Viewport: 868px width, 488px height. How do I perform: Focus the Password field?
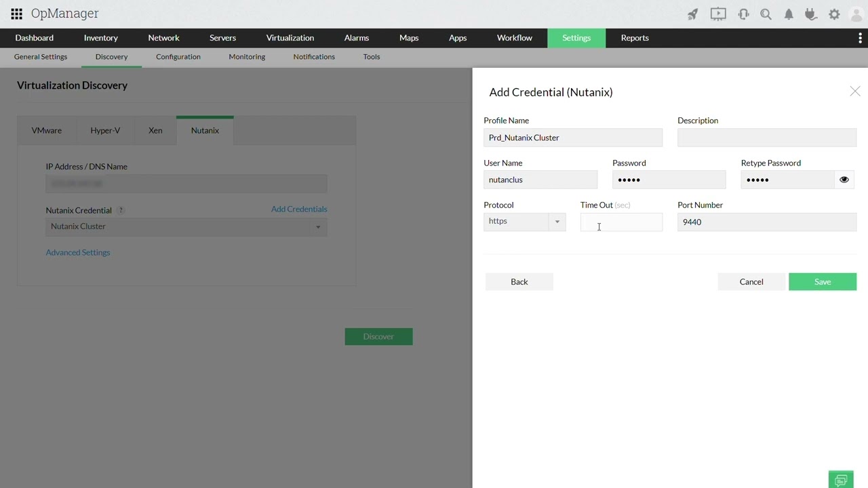pyautogui.click(x=669, y=180)
